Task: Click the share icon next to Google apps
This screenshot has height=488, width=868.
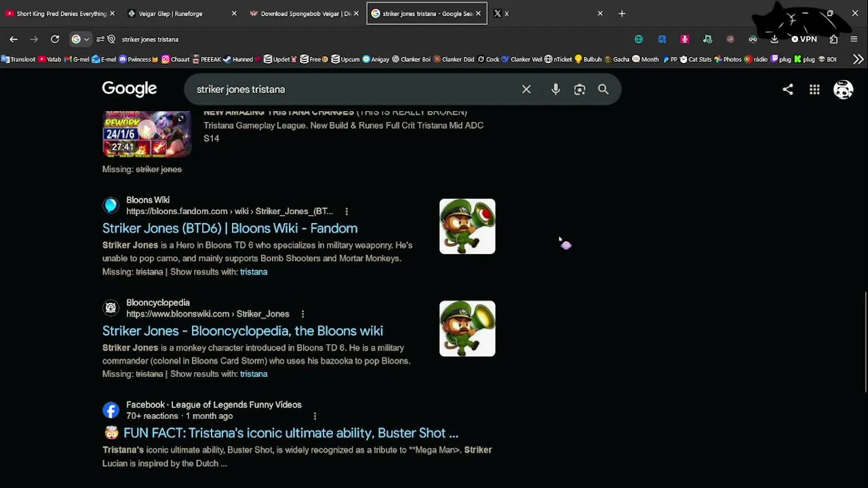Action: [787, 89]
